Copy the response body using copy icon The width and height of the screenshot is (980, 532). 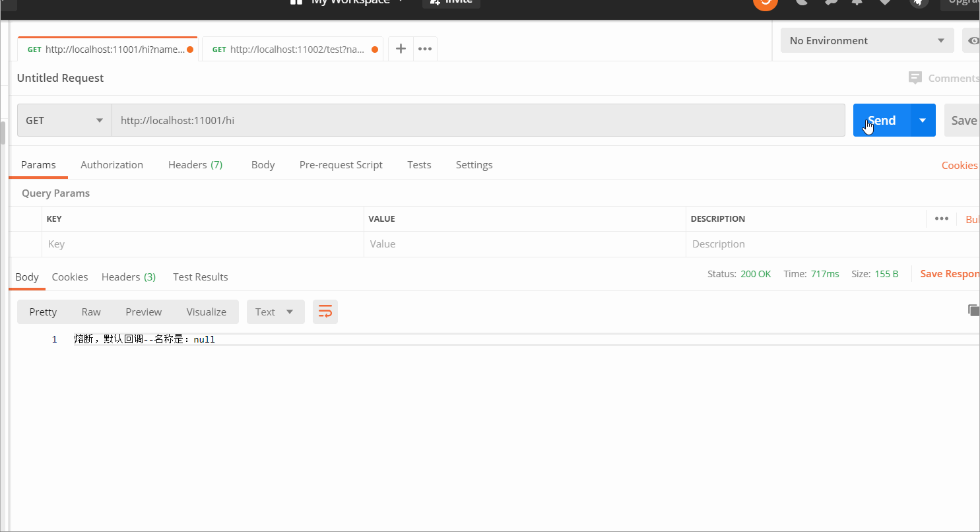pos(973,309)
